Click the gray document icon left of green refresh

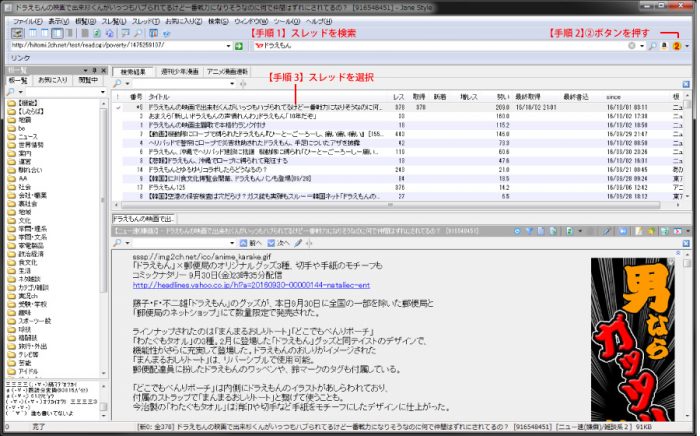(x=85, y=33)
